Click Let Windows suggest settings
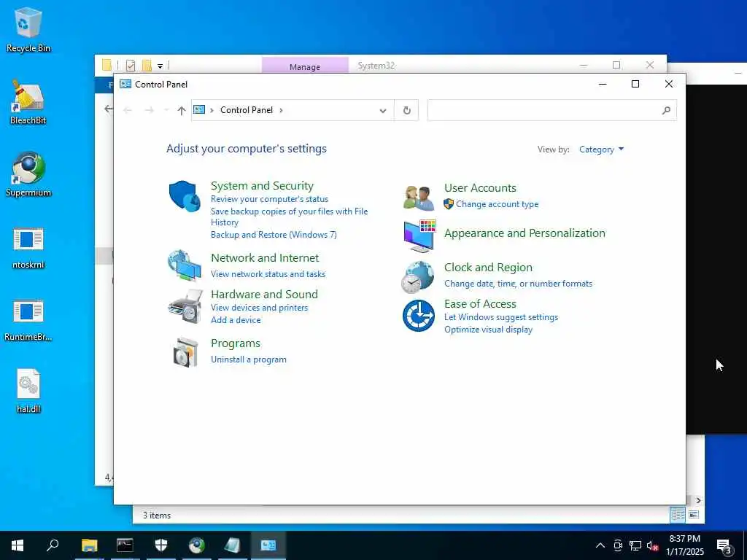Screen dimensions: 747x560 [x=500, y=317]
